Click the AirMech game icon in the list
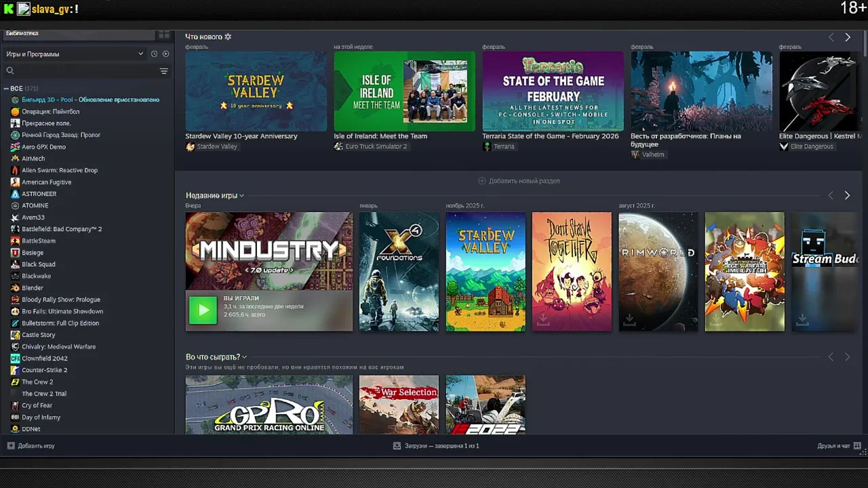Viewport: 868px width, 488px height. pos(15,159)
